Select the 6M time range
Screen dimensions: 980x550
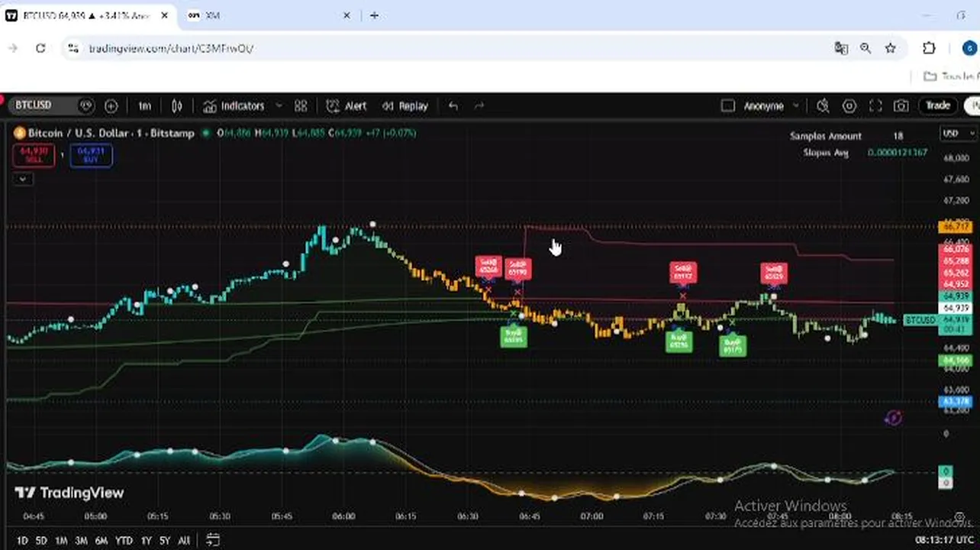tap(102, 541)
